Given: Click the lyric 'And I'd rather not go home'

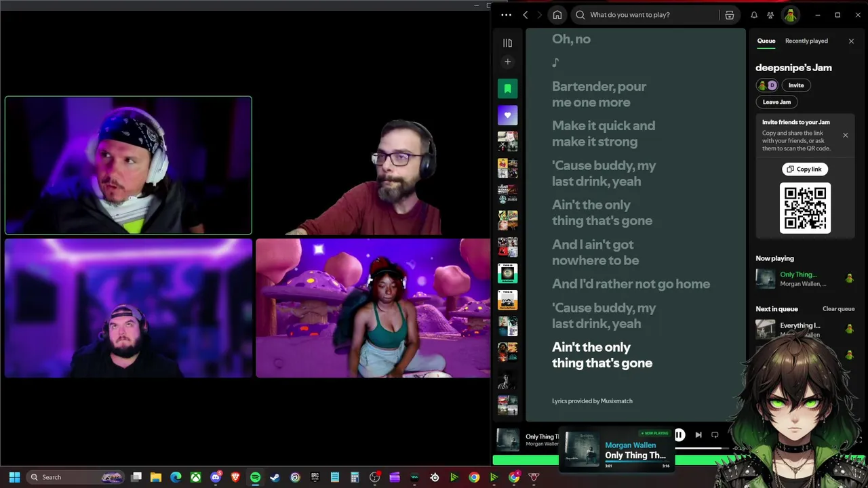Looking at the screenshot, I should click(631, 284).
